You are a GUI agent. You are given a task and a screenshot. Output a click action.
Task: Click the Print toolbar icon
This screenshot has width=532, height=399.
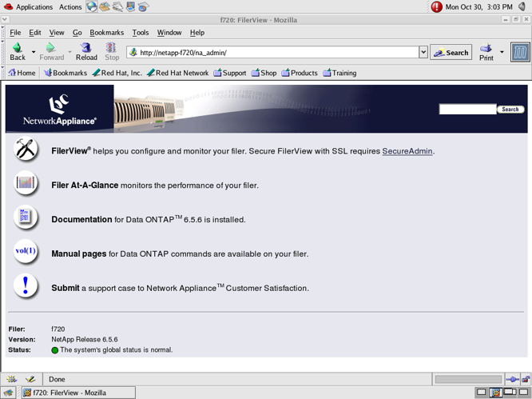point(486,48)
